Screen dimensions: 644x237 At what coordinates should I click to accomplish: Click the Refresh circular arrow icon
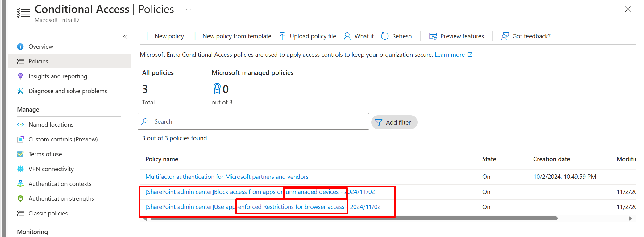(x=385, y=36)
